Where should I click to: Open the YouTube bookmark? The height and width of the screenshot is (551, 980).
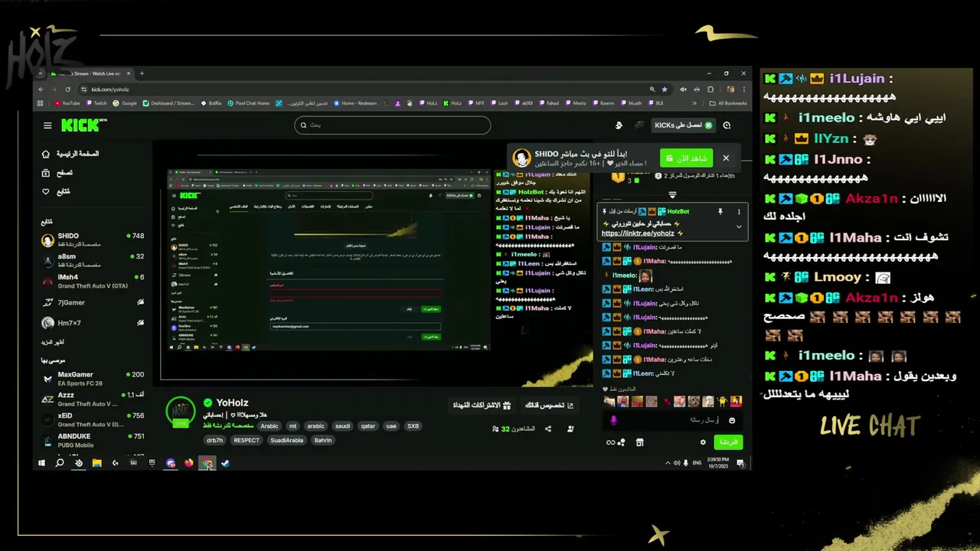point(67,103)
